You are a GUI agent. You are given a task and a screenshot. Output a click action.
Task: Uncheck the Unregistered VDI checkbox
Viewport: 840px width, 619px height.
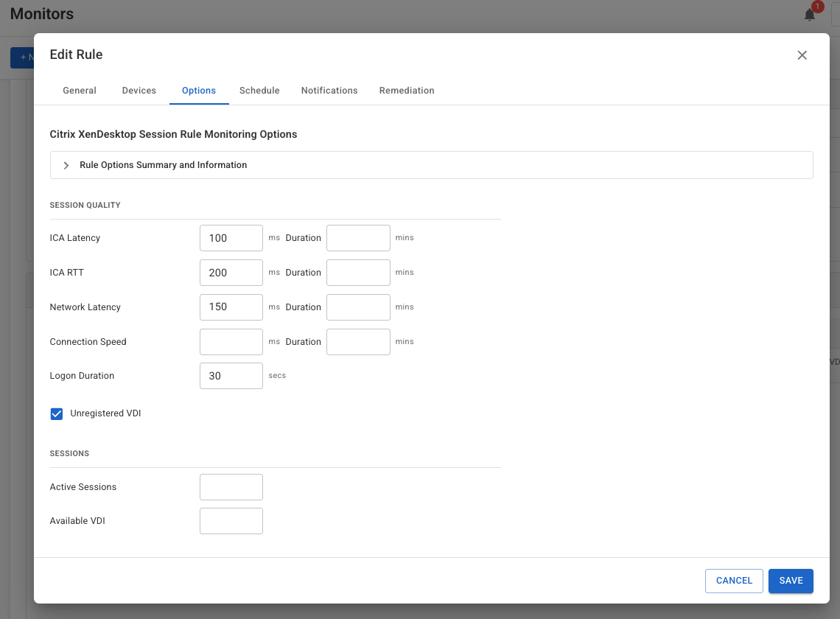[56, 413]
